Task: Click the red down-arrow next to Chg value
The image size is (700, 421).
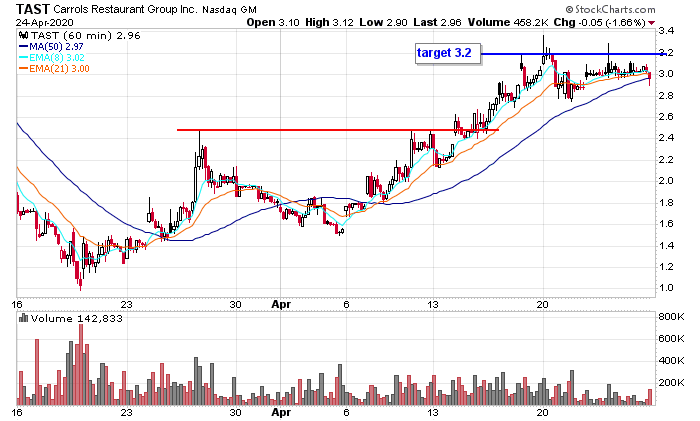Action: [x=652, y=23]
